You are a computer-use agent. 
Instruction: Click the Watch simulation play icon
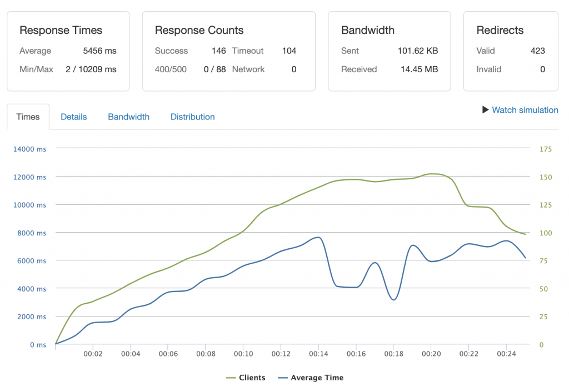click(486, 109)
